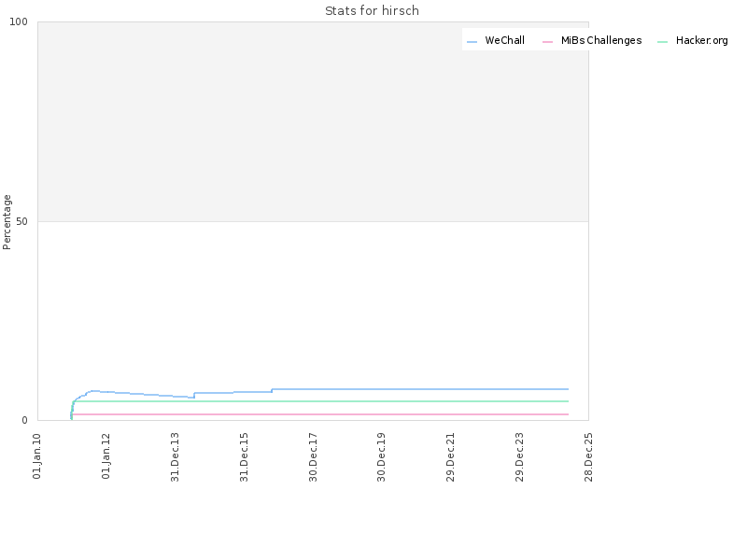Click the green Hacker.org legend marker
This screenshot has width=747, height=560.
click(662, 42)
